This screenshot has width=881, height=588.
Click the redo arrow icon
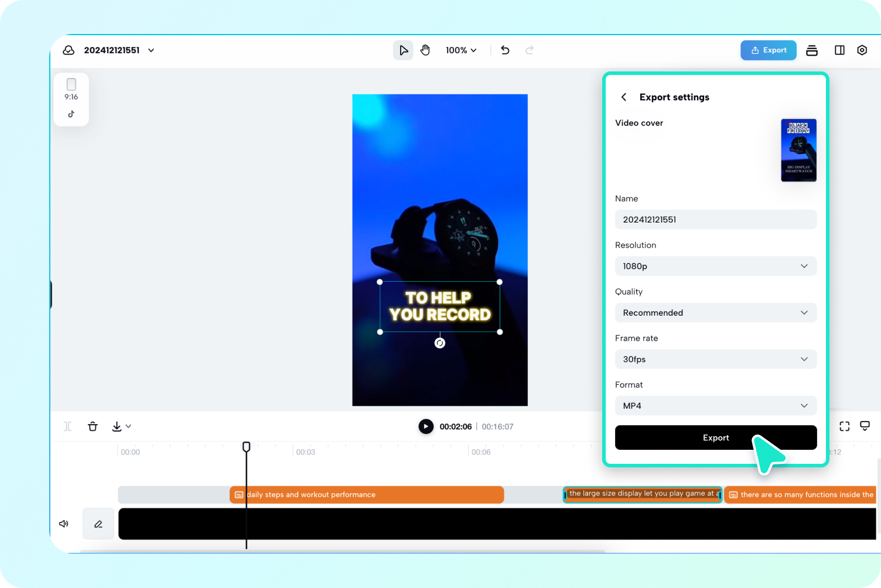(529, 50)
